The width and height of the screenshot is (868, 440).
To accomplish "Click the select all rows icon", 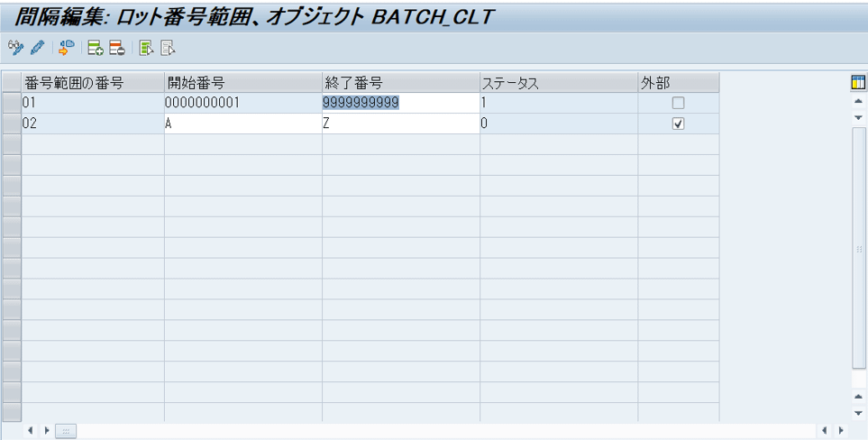I will [146, 47].
